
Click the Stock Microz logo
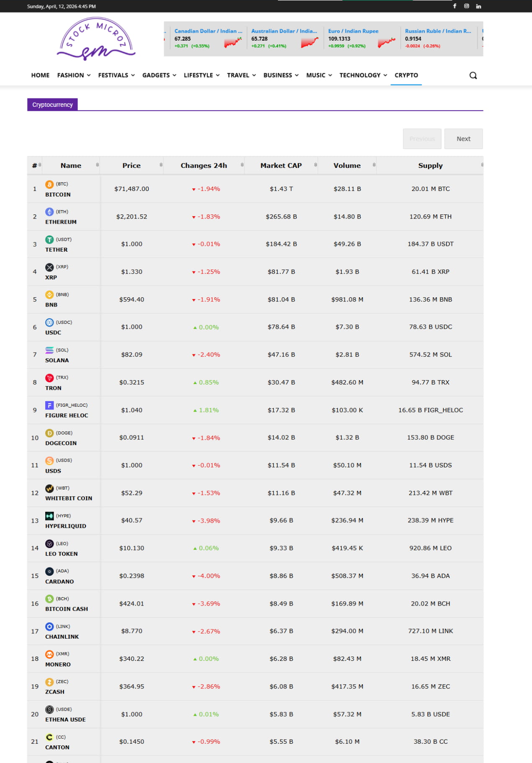click(96, 39)
